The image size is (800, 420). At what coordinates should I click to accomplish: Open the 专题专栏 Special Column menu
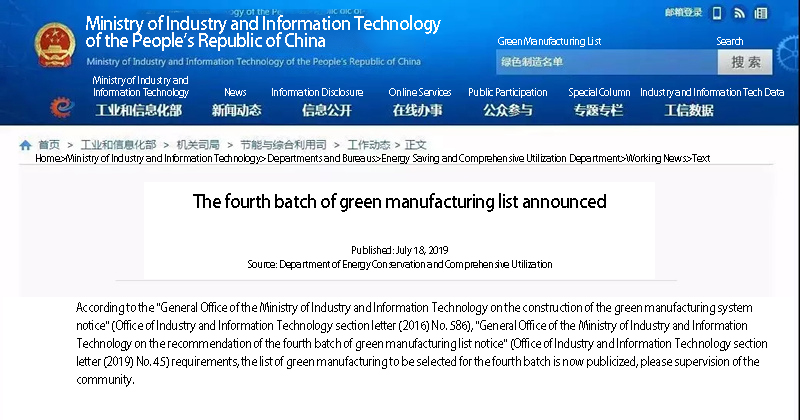point(598,110)
